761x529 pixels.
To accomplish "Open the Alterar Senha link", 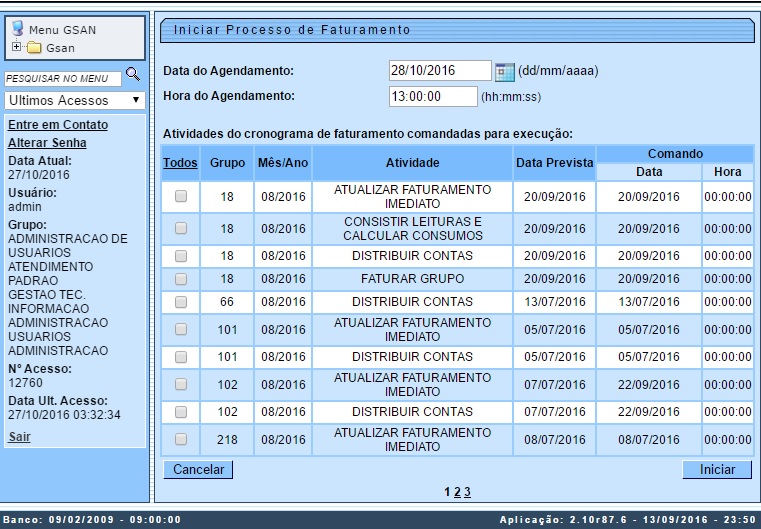I will [x=47, y=143].
